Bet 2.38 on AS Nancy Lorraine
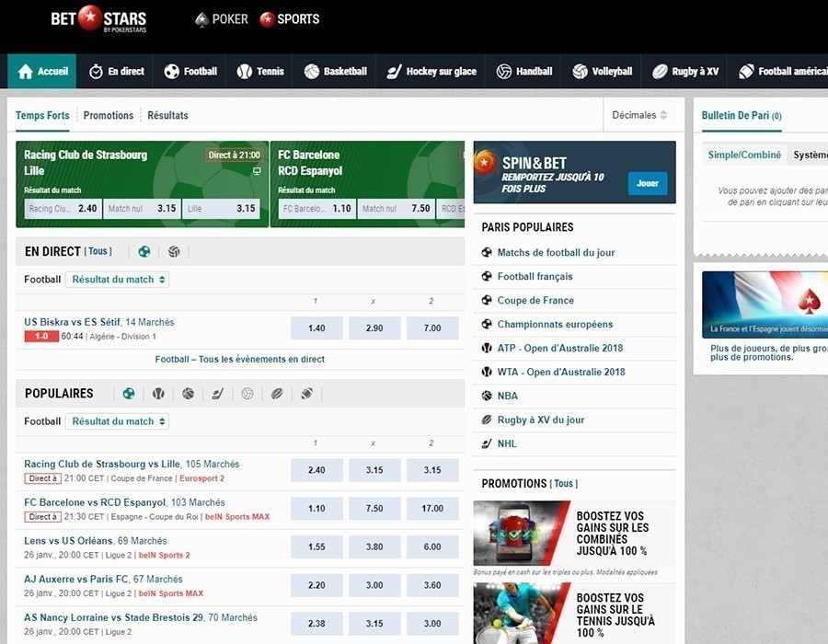Screen dimensions: 828x644 tap(316, 624)
